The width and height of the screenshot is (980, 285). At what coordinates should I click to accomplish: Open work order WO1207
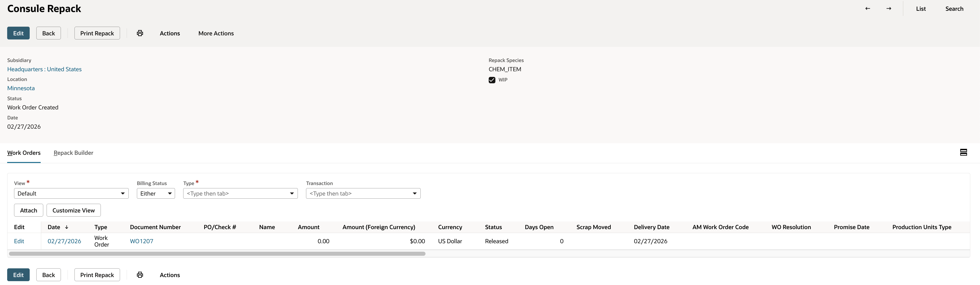click(141, 241)
